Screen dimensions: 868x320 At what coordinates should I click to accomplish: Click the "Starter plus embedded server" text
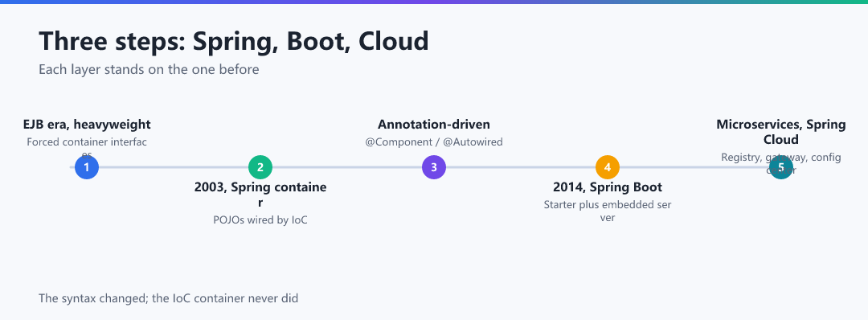coord(608,211)
